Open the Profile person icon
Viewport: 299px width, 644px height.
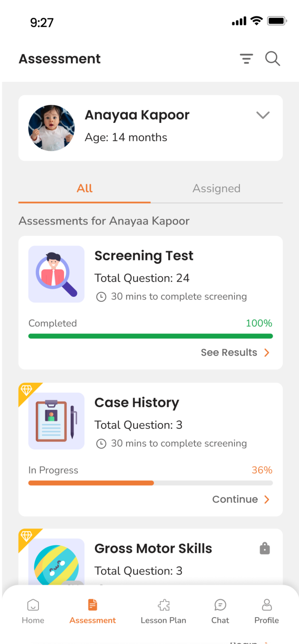coord(266,605)
